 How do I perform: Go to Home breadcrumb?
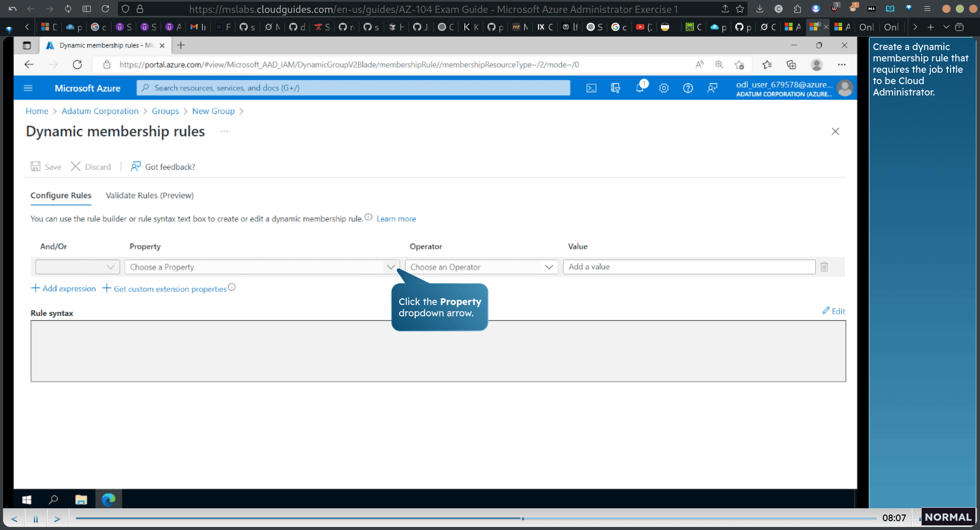(37, 111)
